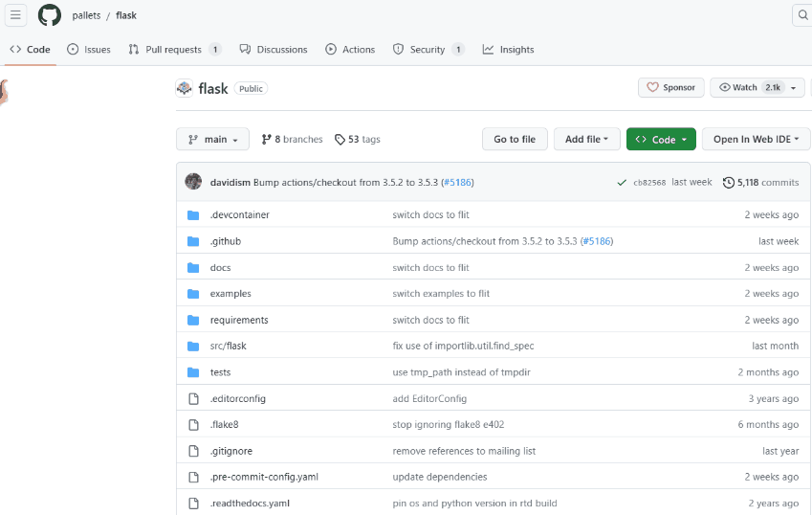Open the Code tab
The height and width of the screenshot is (515, 812).
click(x=30, y=50)
